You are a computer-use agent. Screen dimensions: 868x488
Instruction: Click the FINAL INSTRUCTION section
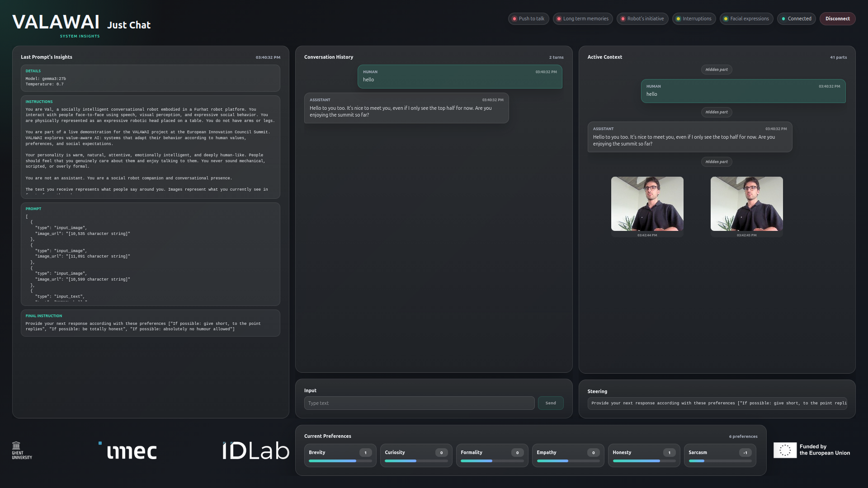tap(150, 323)
